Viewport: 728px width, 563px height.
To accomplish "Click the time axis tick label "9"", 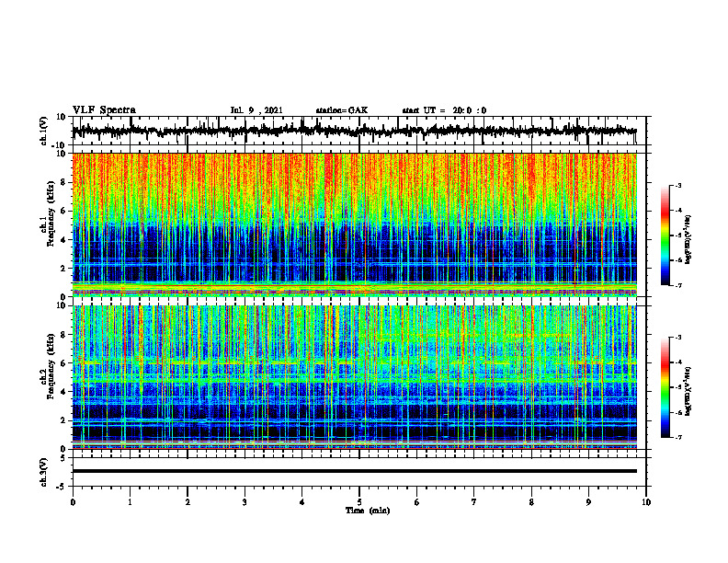I will (x=588, y=502).
